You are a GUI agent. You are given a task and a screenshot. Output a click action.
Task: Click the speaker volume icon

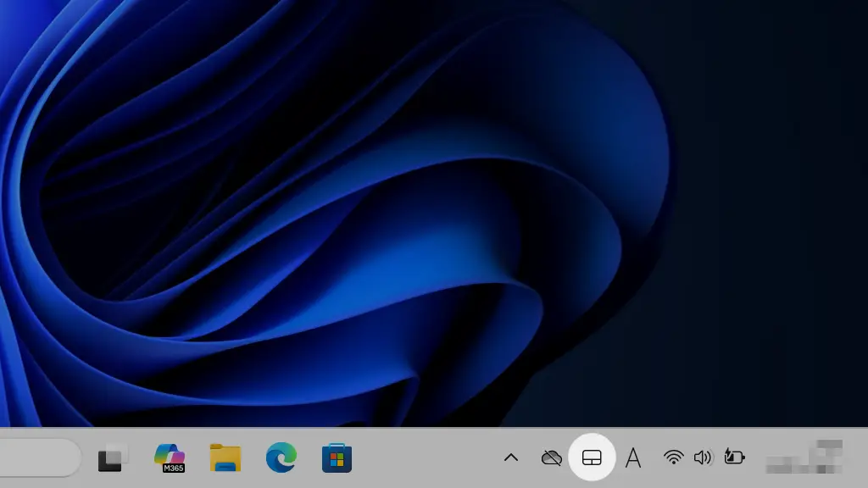(703, 458)
